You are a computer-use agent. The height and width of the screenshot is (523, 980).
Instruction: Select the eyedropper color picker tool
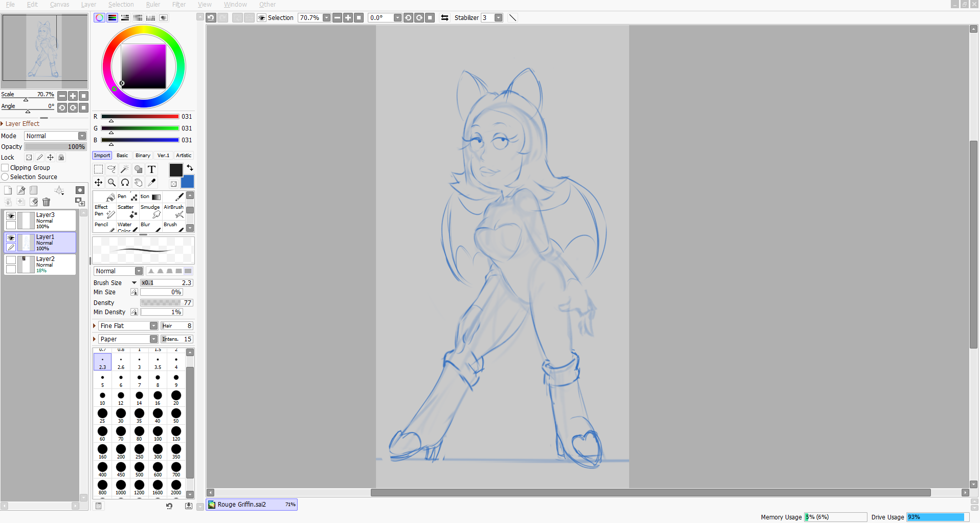click(151, 182)
